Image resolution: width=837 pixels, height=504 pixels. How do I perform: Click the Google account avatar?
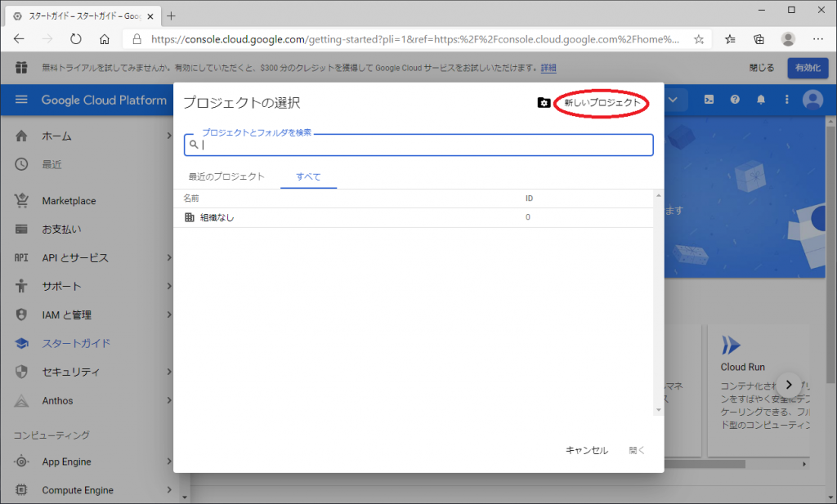point(812,100)
